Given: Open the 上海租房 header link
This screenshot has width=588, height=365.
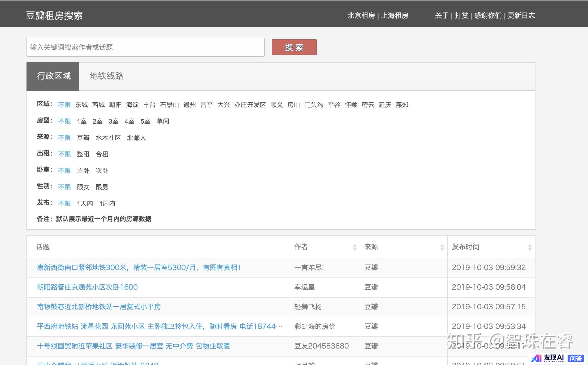Looking at the screenshot, I should coord(395,15).
